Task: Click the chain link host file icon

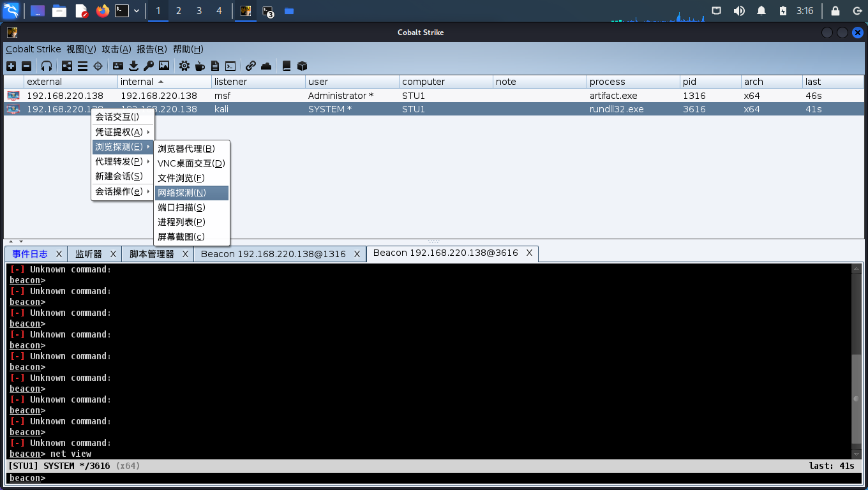Action: [x=251, y=66]
